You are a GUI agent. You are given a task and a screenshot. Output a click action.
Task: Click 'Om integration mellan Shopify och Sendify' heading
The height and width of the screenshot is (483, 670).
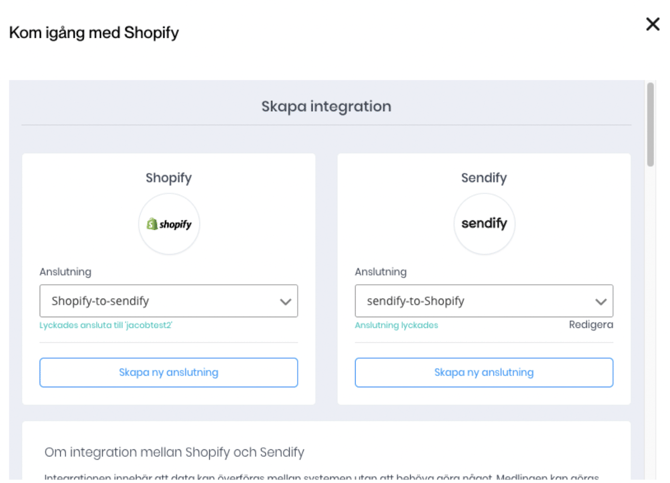click(x=174, y=452)
